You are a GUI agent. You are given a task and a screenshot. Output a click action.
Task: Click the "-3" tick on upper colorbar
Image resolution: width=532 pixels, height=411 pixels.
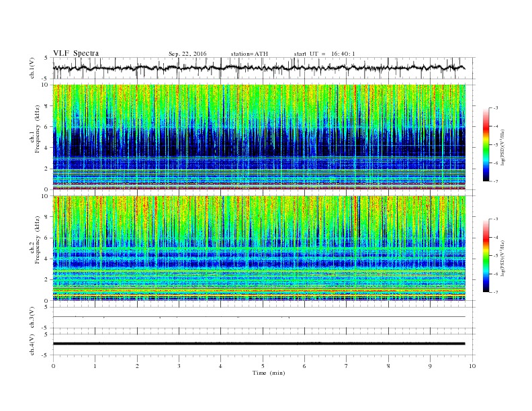pyautogui.click(x=496, y=108)
